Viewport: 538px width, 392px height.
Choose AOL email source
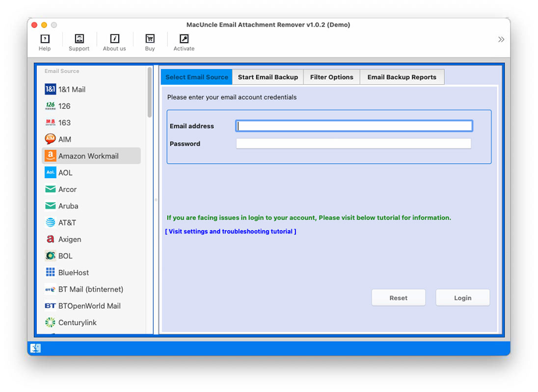65,173
